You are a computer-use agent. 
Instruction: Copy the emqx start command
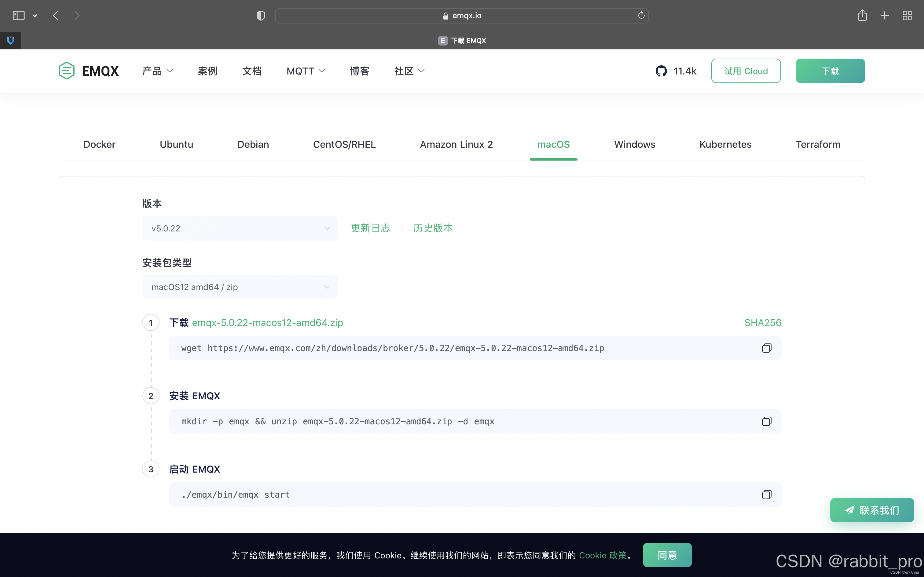tap(766, 495)
